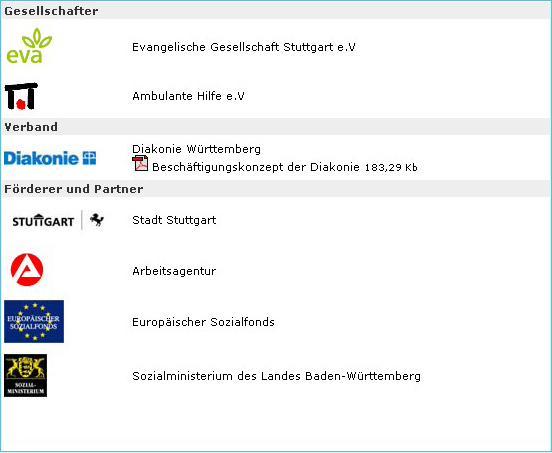
Task: Open the Stadt Stuttgart link
Action: click(x=174, y=220)
